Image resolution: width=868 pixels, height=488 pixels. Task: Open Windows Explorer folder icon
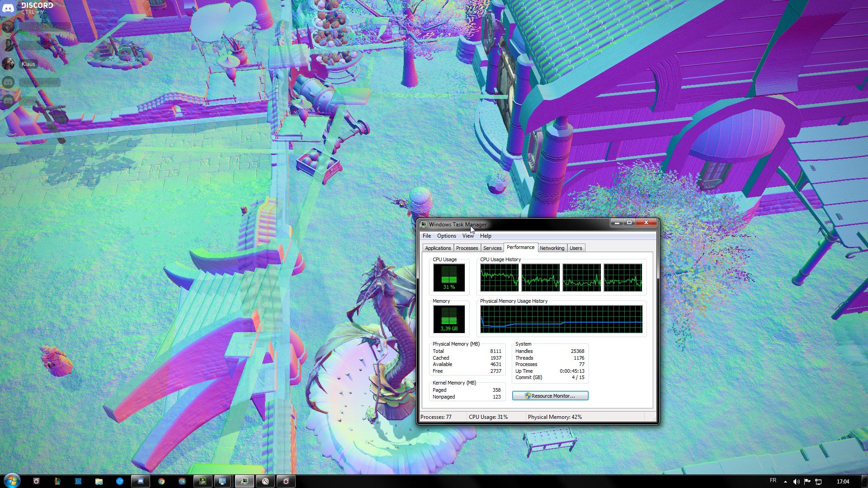(99, 481)
